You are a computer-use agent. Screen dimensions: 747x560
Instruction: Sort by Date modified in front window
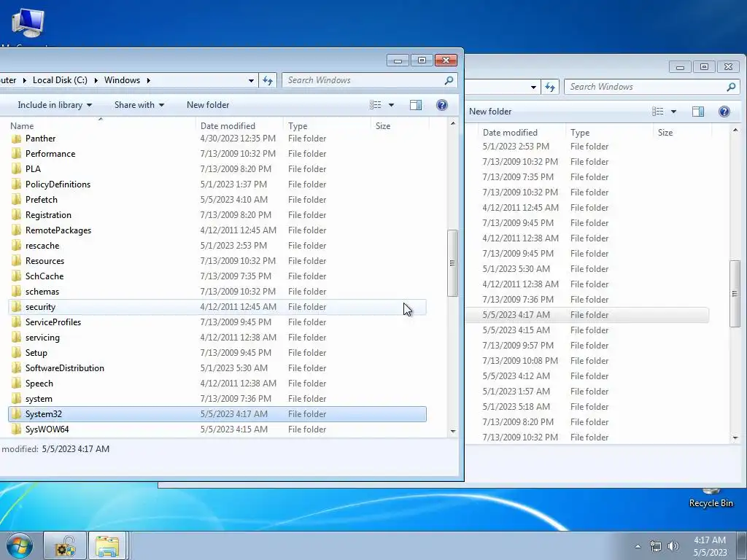(x=239, y=125)
